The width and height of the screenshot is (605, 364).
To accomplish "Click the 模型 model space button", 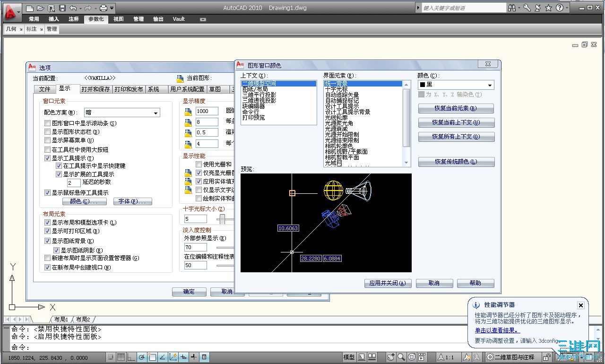I will pos(349,357).
